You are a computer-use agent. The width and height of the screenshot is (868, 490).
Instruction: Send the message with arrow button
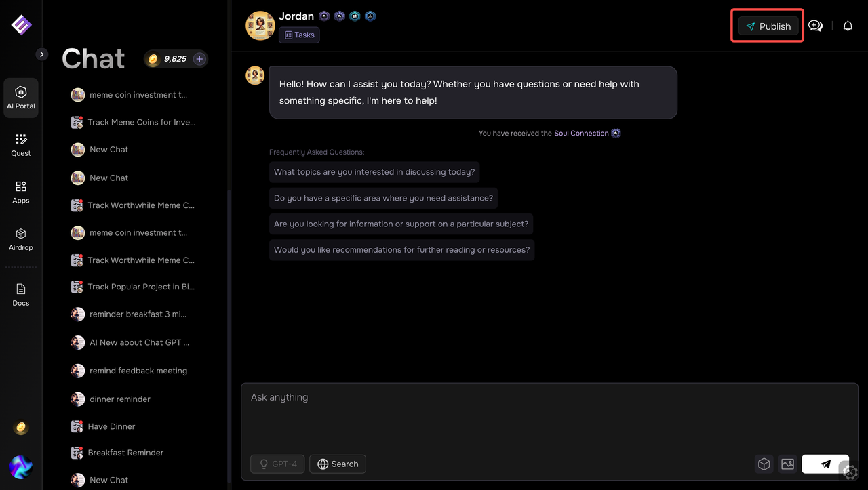(x=825, y=464)
